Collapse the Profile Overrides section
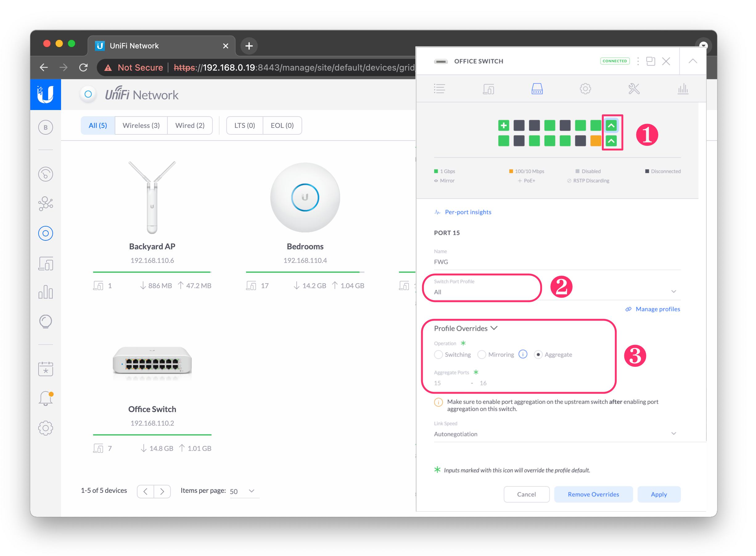 click(466, 328)
